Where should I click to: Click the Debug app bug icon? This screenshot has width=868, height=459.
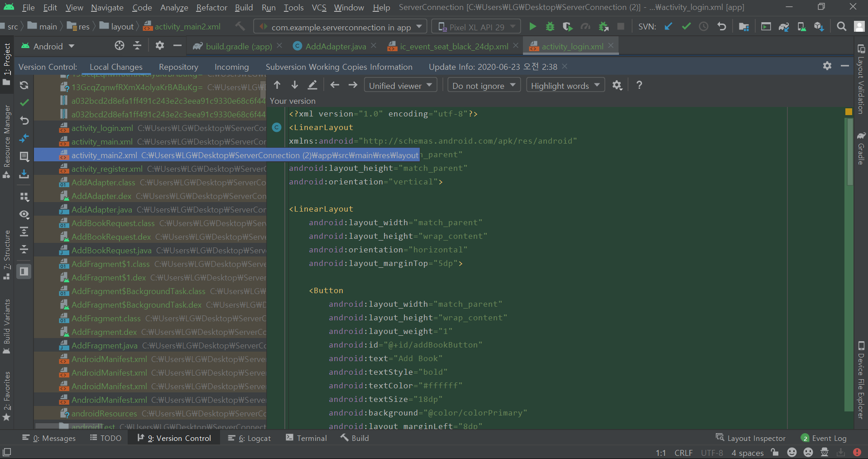pyautogui.click(x=550, y=27)
